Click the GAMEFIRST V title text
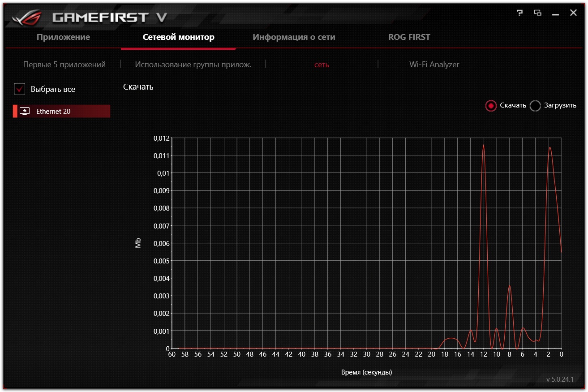The image size is (588, 392). (110, 17)
